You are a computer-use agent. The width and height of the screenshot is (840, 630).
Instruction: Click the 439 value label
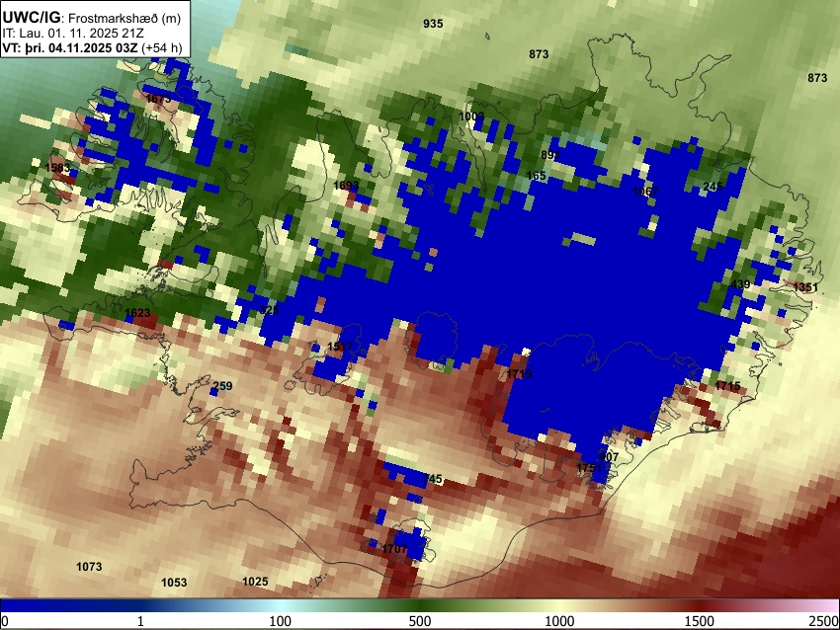point(740,284)
